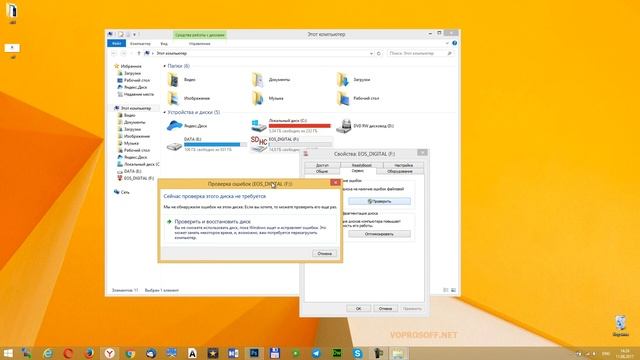Switch to large icons view in status bar

click(453, 290)
